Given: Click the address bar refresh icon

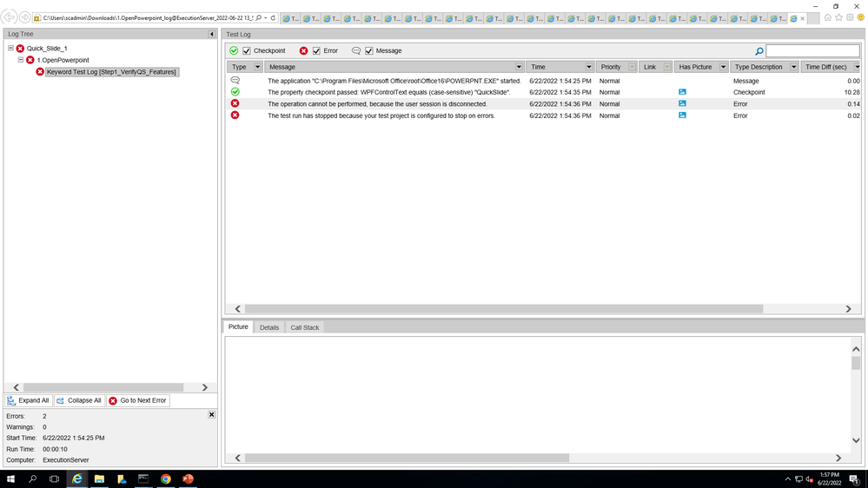Looking at the screenshot, I should coord(273,18).
